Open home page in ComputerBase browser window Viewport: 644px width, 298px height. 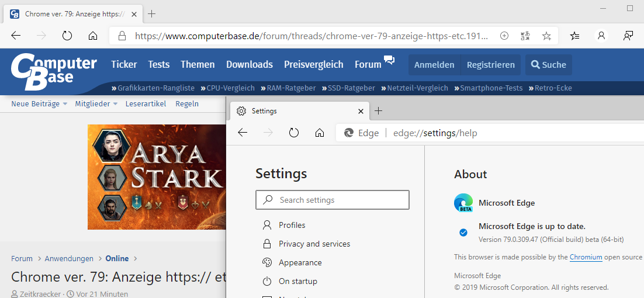[93, 36]
